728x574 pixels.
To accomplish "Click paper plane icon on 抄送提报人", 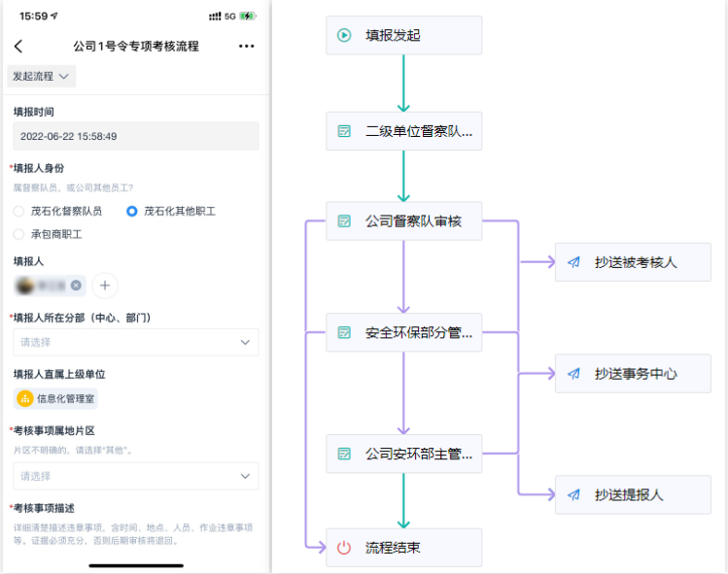I will (573, 494).
